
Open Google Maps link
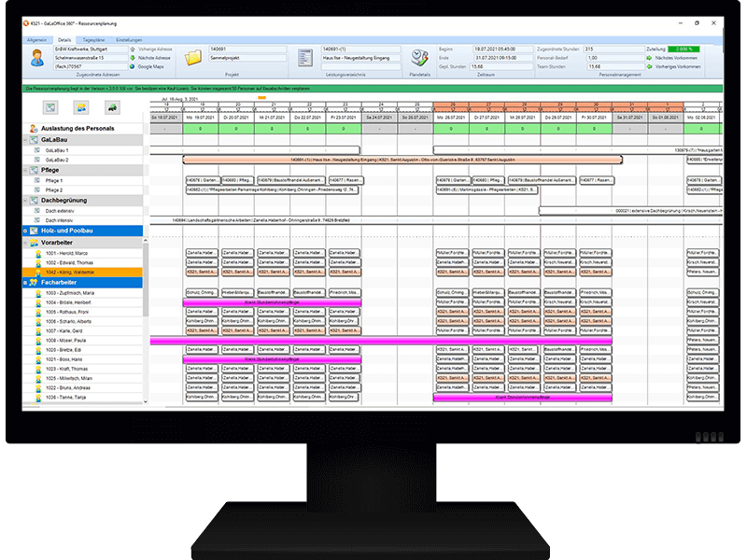point(150,66)
